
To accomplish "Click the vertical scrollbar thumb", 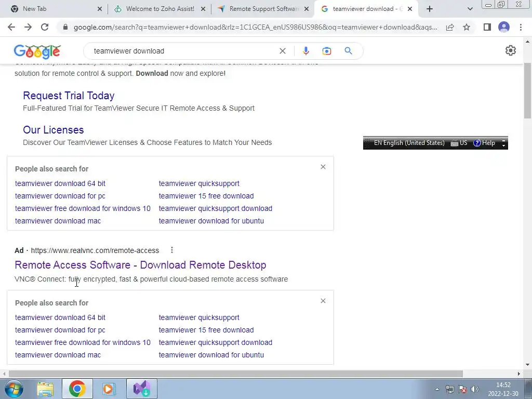I will click(528, 91).
